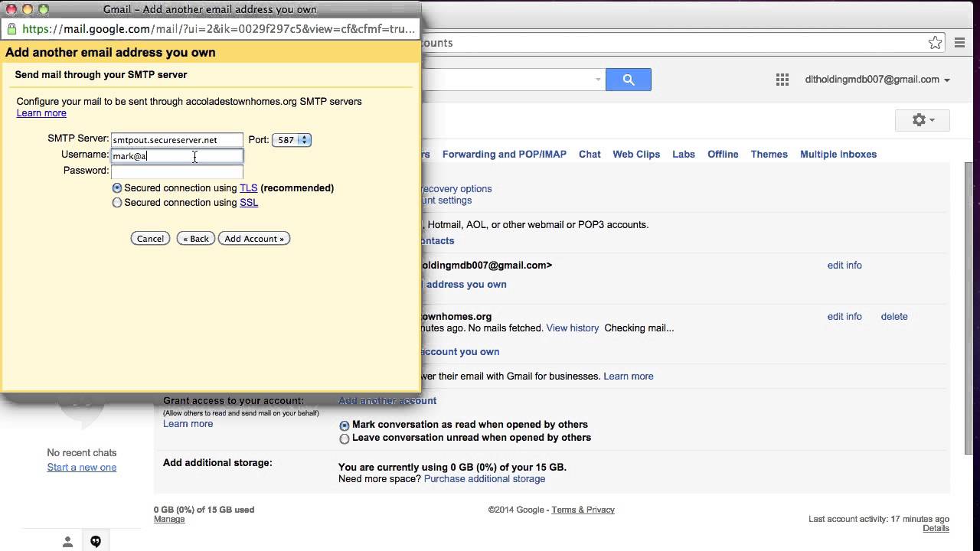Switch to the Chat settings tab
The height and width of the screenshot is (551, 980).
(590, 154)
